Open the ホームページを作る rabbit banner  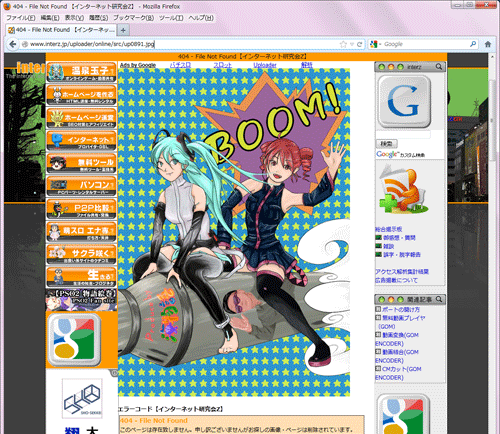81,95
